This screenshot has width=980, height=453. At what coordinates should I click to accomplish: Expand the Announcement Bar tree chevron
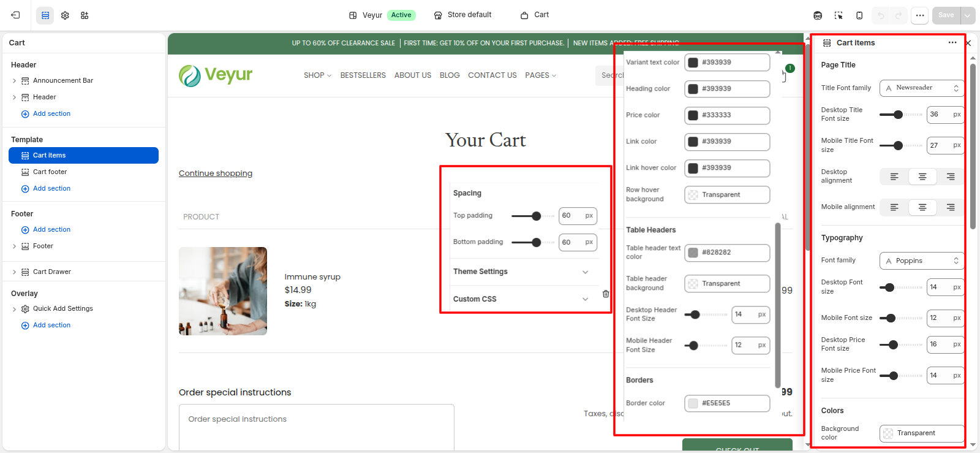pyautogui.click(x=14, y=81)
